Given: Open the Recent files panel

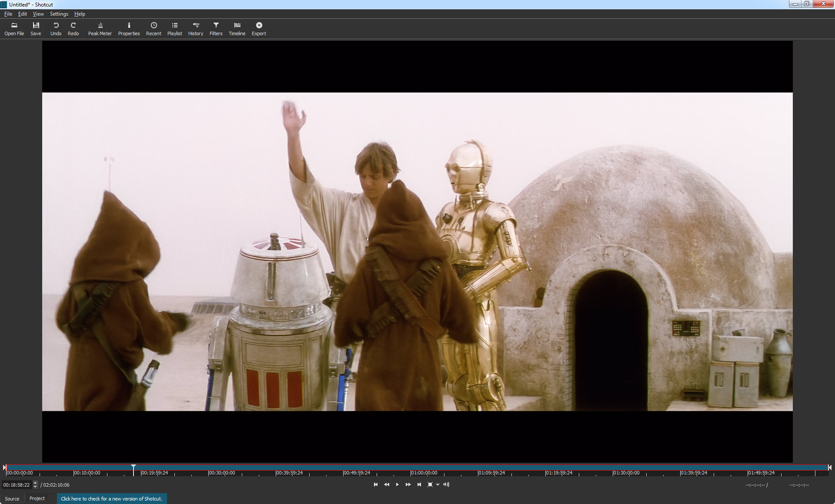Looking at the screenshot, I should point(154,29).
